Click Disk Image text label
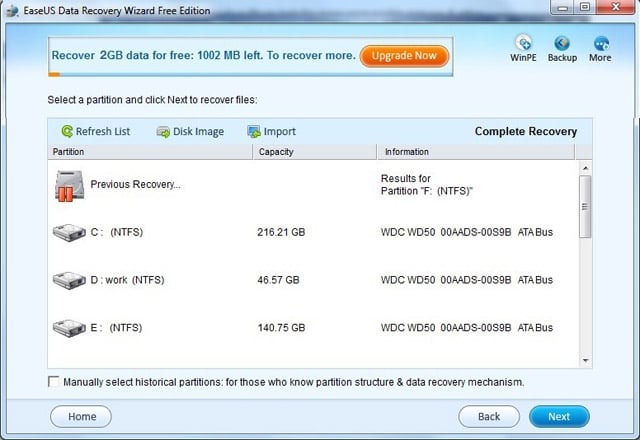Viewport: 640px width, 440px height. click(x=198, y=131)
